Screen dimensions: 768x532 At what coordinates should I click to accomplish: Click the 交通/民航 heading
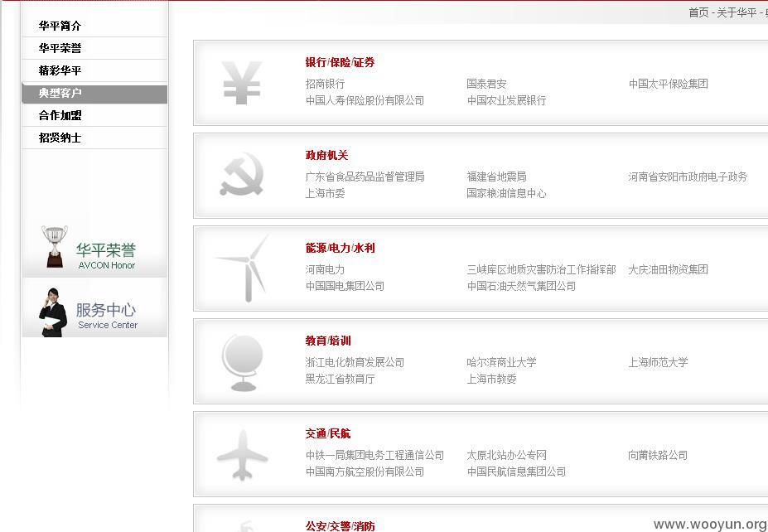click(x=328, y=433)
